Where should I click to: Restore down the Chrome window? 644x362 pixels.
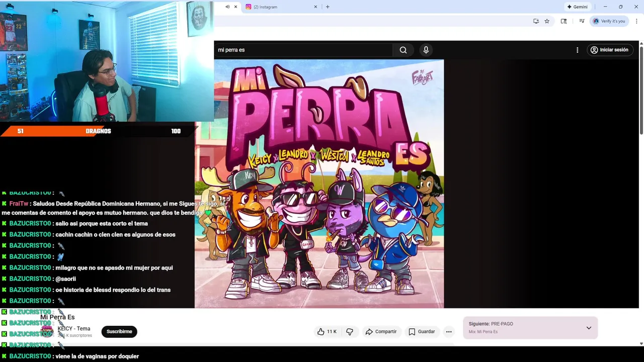621,7
